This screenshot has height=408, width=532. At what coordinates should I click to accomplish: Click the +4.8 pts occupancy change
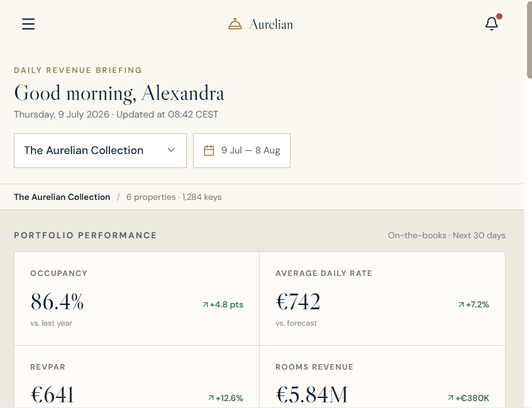pos(226,304)
